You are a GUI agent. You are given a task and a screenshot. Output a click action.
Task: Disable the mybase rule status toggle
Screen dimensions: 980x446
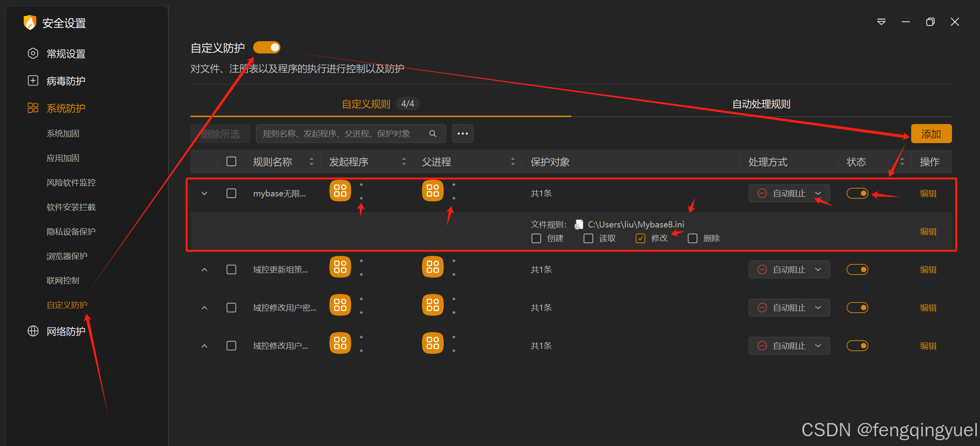point(857,193)
